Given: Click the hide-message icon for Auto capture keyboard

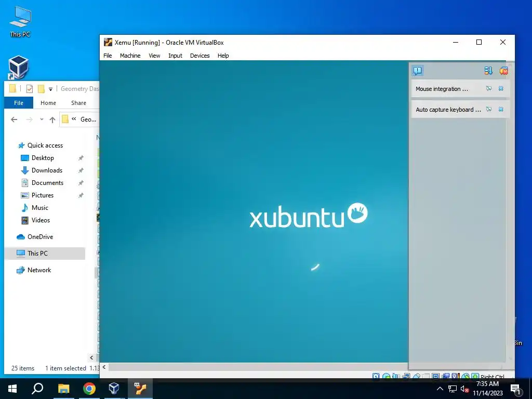Looking at the screenshot, I should [488, 109].
